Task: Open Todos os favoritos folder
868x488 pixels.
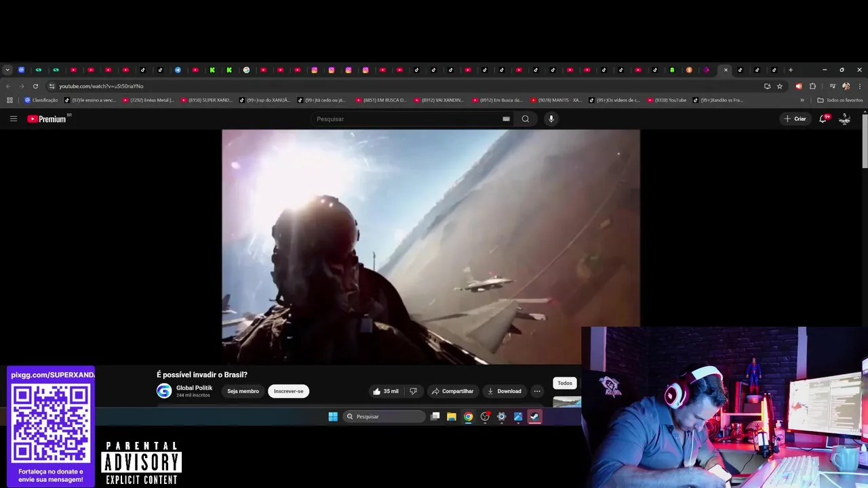Action: [840, 100]
